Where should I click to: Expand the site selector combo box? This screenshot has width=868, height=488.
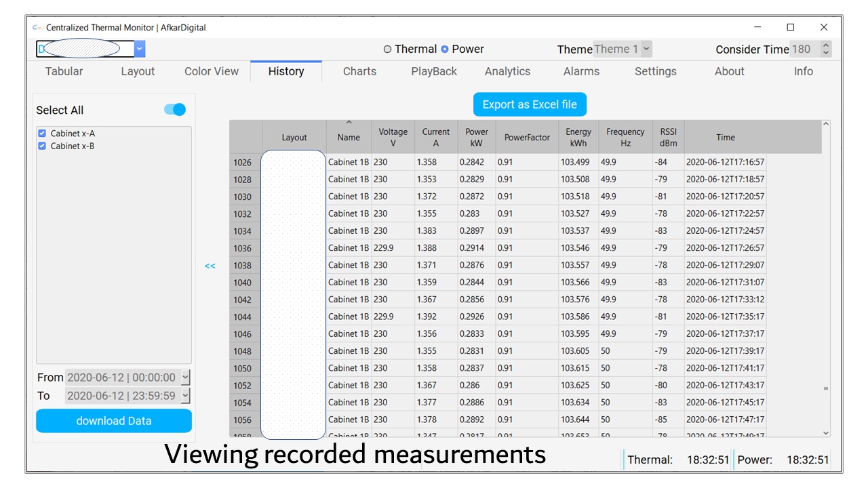point(140,49)
